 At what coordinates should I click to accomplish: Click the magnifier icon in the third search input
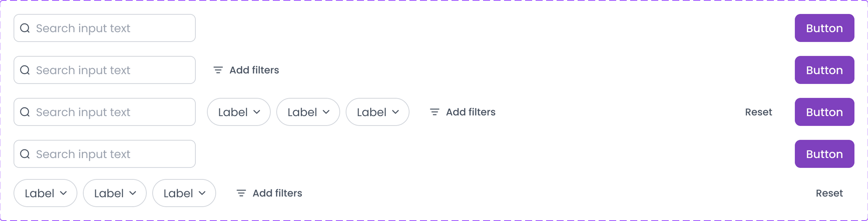click(25, 112)
